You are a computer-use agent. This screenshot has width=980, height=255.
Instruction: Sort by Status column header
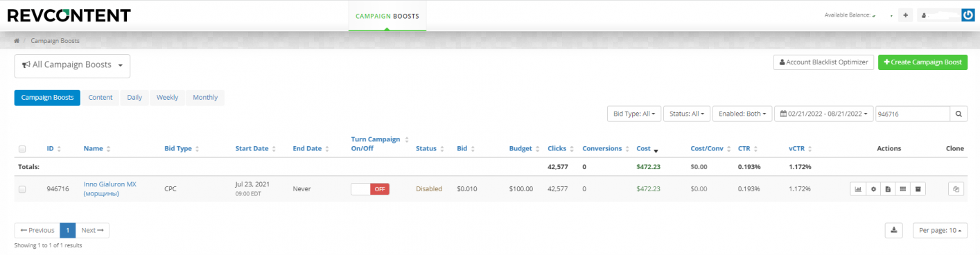click(430, 148)
